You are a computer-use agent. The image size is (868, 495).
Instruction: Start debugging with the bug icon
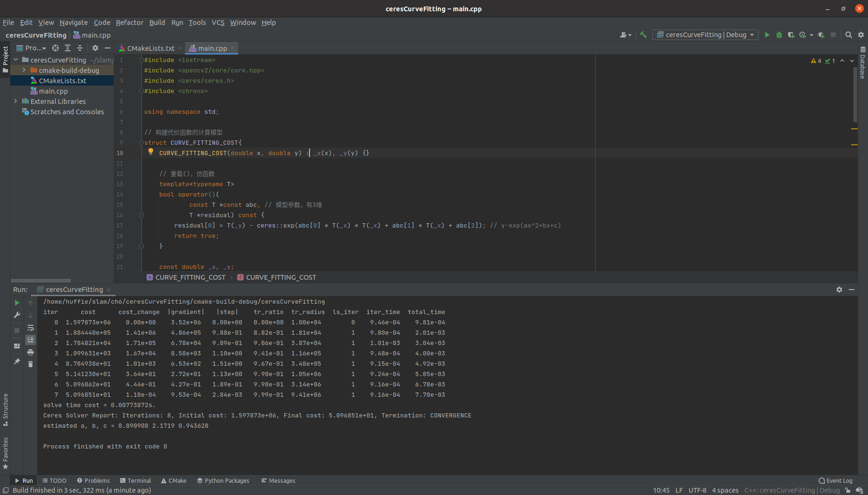779,35
